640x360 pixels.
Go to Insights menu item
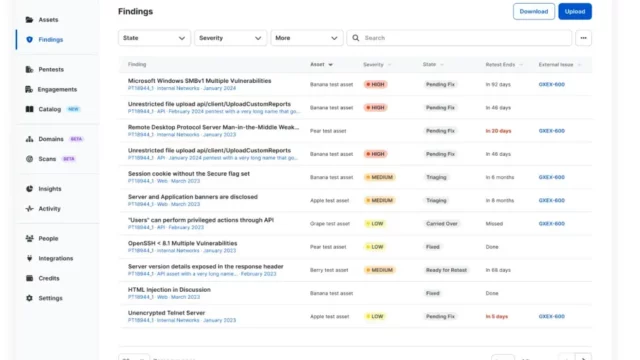tap(50, 189)
